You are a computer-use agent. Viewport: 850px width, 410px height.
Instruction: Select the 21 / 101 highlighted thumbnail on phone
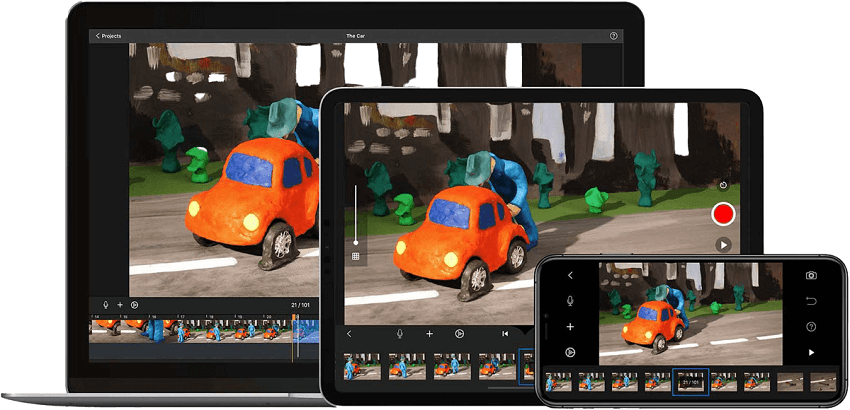coord(691,382)
